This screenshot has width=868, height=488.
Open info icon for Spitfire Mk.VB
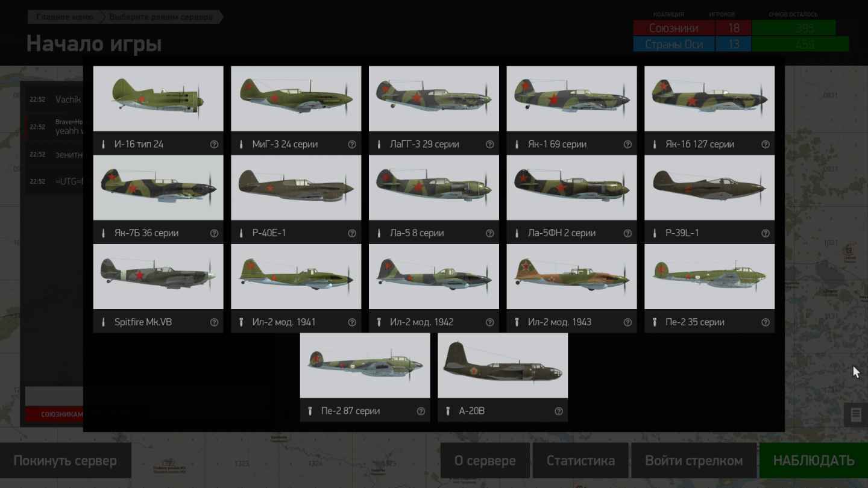click(214, 322)
